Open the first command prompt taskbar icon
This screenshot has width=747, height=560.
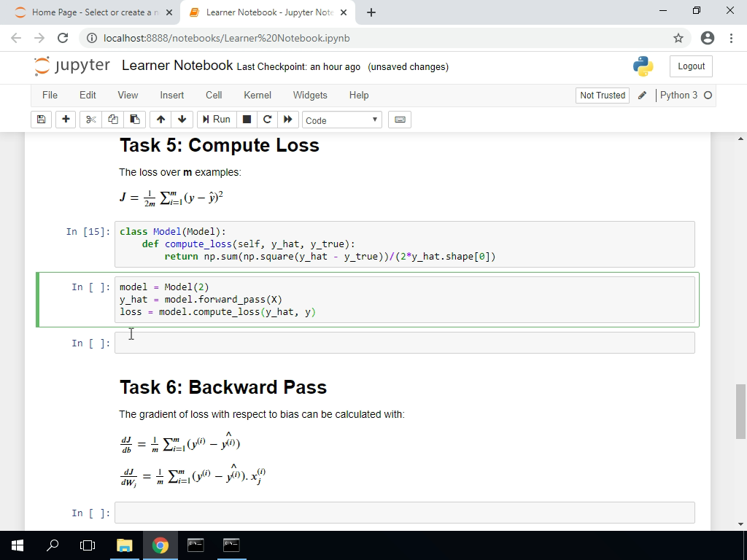tap(196, 545)
